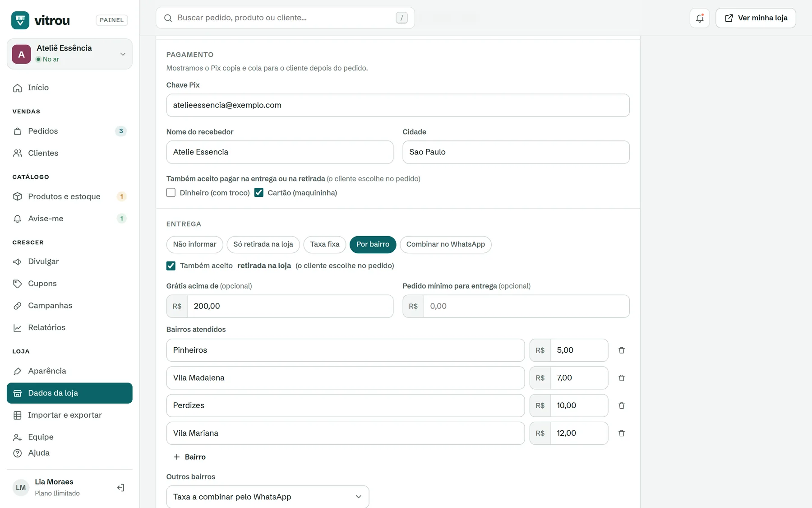
Task: Click the Cupons tag icon
Action: coord(18,284)
